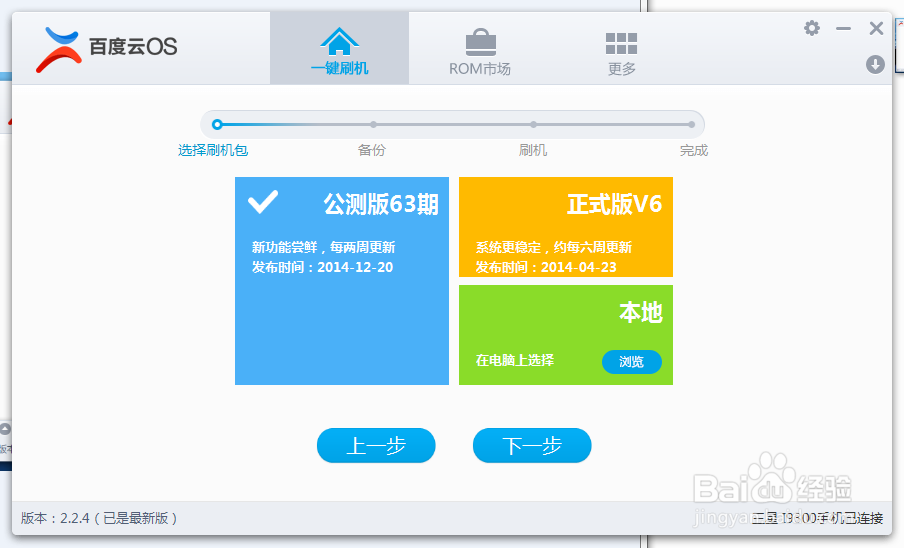Open settings via the gear icon

pyautogui.click(x=812, y=28)
